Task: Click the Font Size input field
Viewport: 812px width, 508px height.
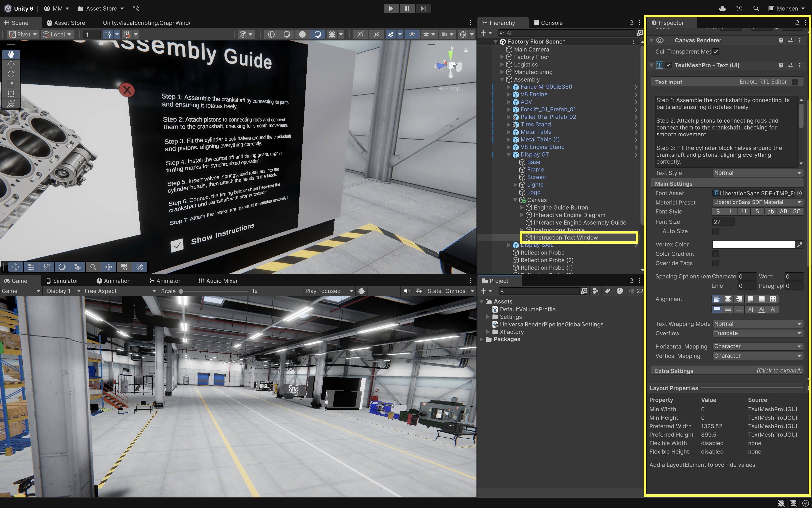Action: point(723,222)
